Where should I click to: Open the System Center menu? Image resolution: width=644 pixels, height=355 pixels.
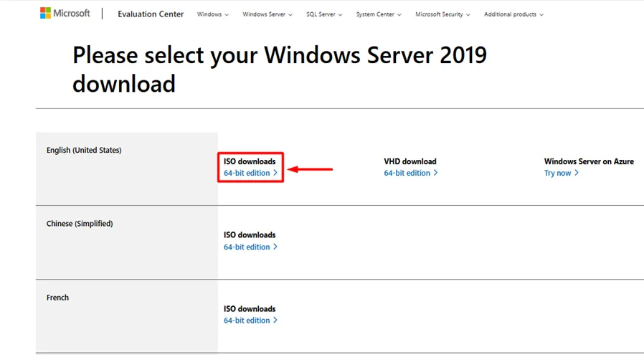pyautogui.click(x=379, y=14)
